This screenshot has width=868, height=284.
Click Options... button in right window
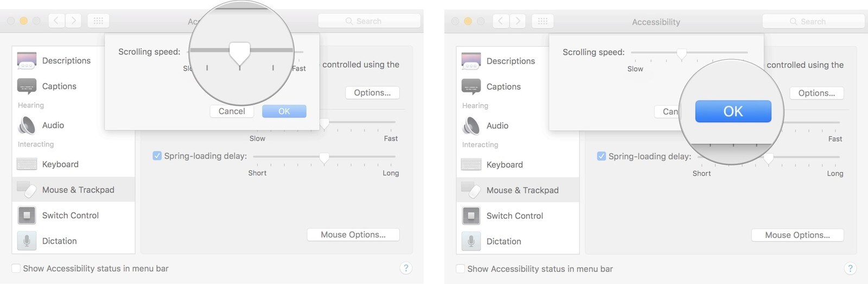point(816,93)
